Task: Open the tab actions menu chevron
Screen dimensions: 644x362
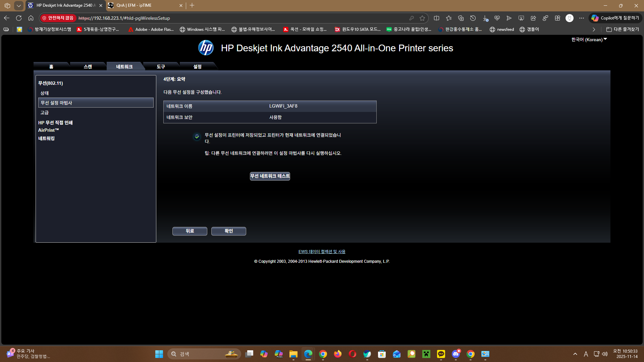Action: pyautogui.click(x=19, y=5)
